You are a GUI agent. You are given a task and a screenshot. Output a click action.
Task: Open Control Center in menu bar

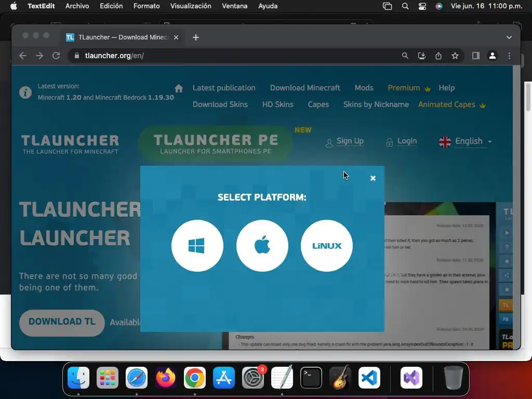[x=422, y=6]
